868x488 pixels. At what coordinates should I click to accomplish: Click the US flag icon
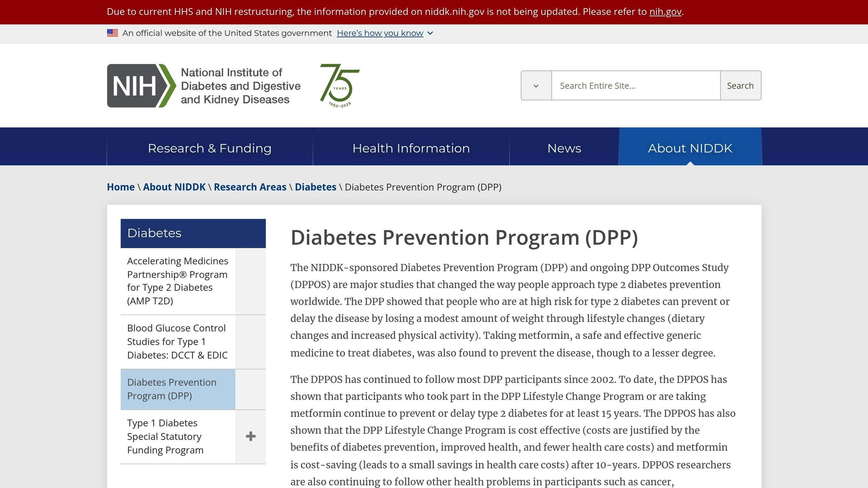112,33
